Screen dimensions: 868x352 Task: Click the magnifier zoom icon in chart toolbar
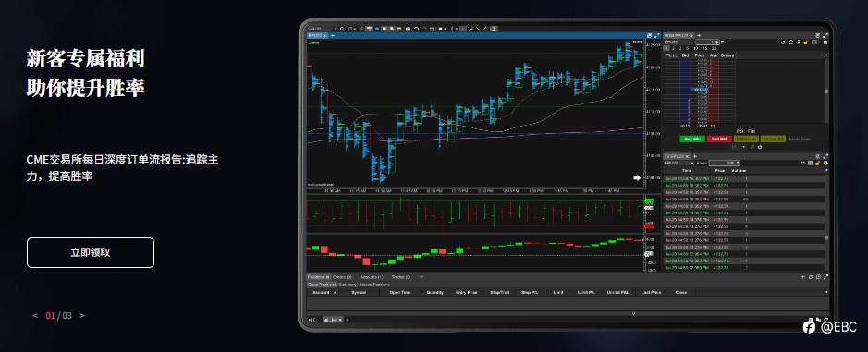tap(343, 29)
